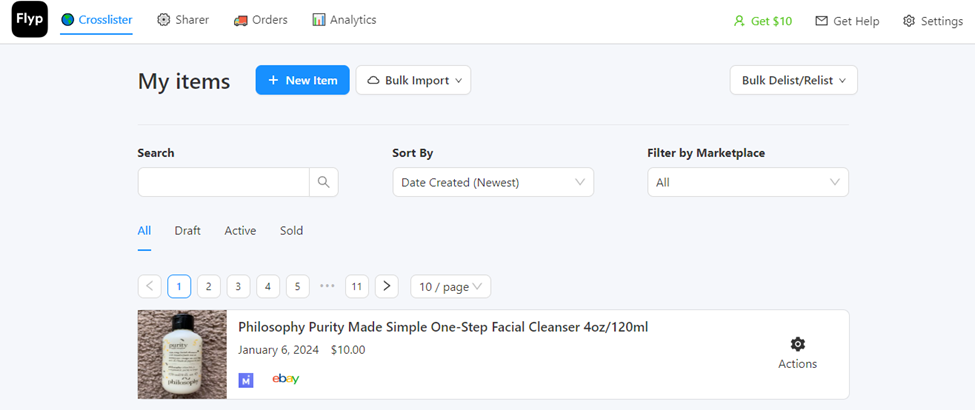Image resolution: width=975 pixels, height=410 pixels.
Task: Open the Orders tab
Action: pos(261,20)
